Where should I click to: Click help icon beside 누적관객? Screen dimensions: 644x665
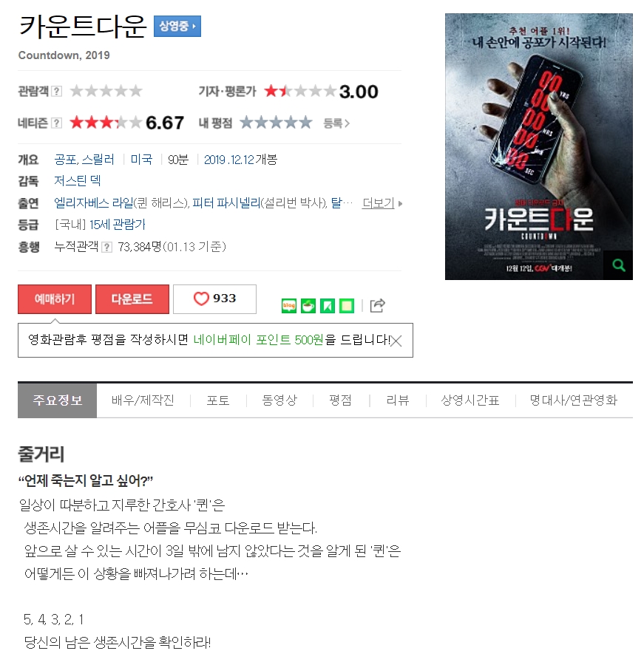pyautogui.click(x=107, y=248)
